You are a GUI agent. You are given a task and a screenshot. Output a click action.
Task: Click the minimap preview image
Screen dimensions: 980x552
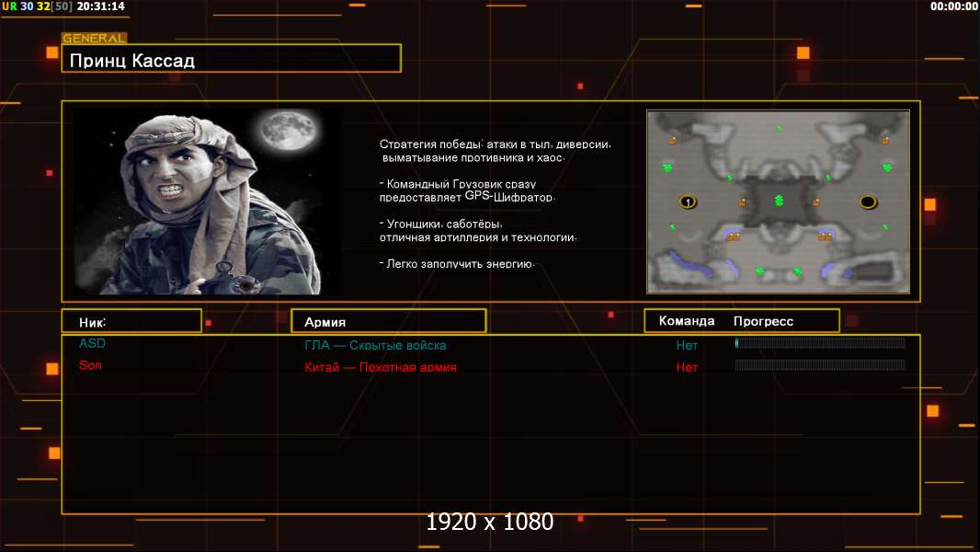click(x=778, y=201)
